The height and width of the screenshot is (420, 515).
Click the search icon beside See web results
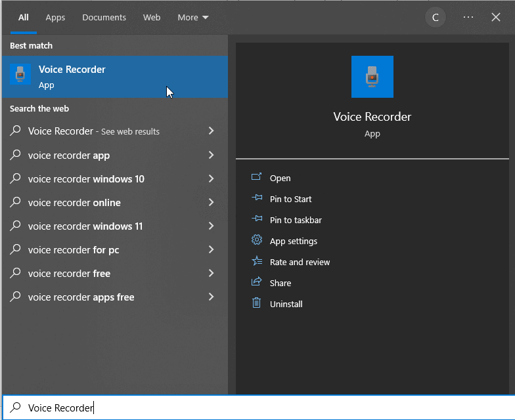tap(15, 131)
